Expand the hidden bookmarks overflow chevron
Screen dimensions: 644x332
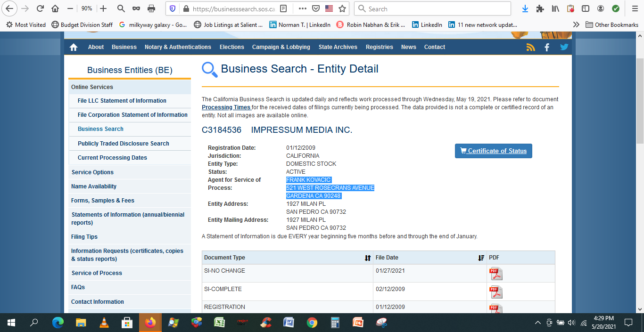576,24
